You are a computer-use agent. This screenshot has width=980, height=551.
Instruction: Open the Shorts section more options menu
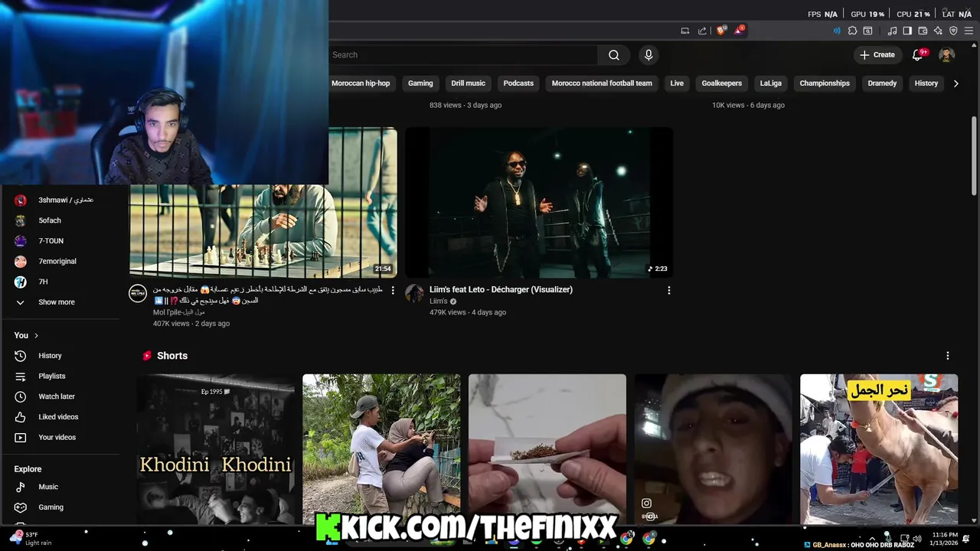tap(947, 356)
